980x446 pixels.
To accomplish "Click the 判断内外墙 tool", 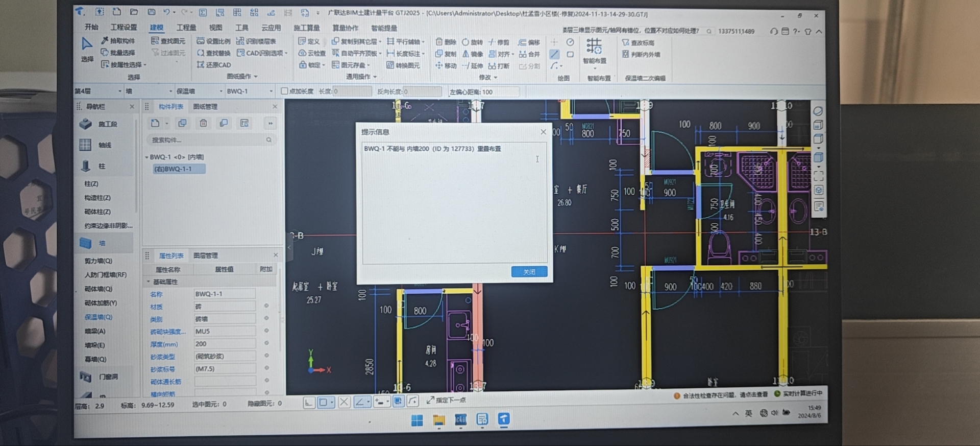I will [x=641, y=54].
